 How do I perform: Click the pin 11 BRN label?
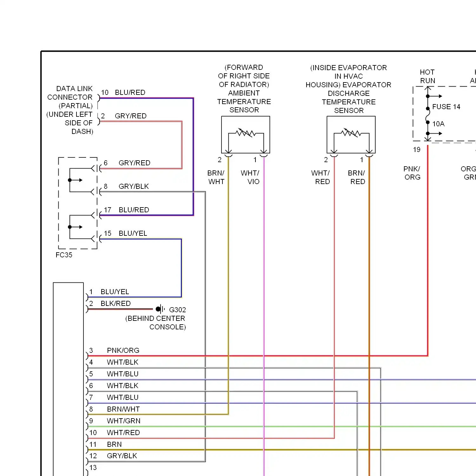tap(106, 444)
